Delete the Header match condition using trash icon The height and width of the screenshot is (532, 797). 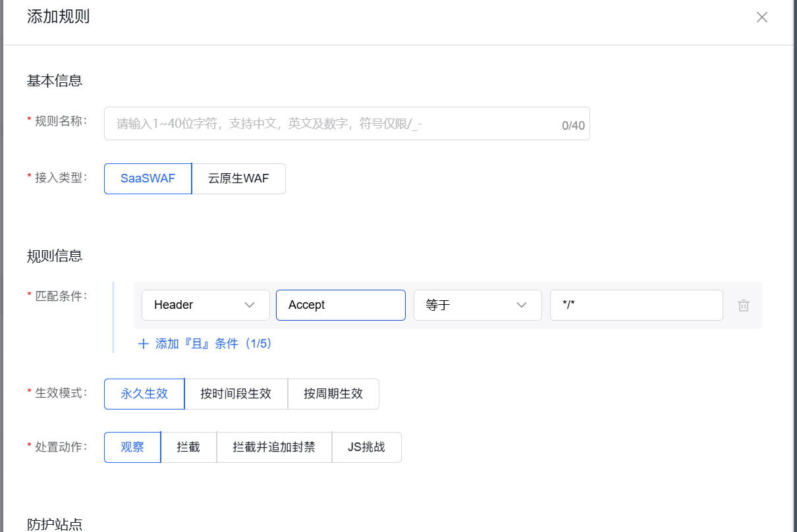point(744,305)
